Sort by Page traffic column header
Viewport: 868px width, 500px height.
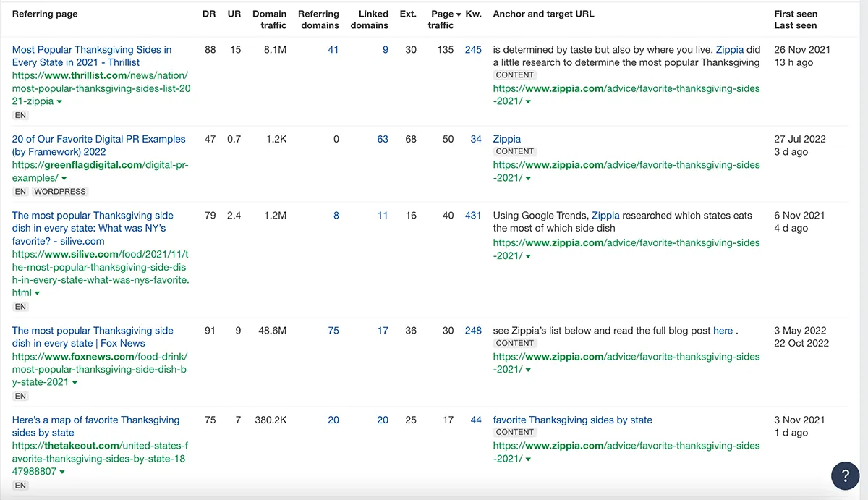click(x=441, y=20)
